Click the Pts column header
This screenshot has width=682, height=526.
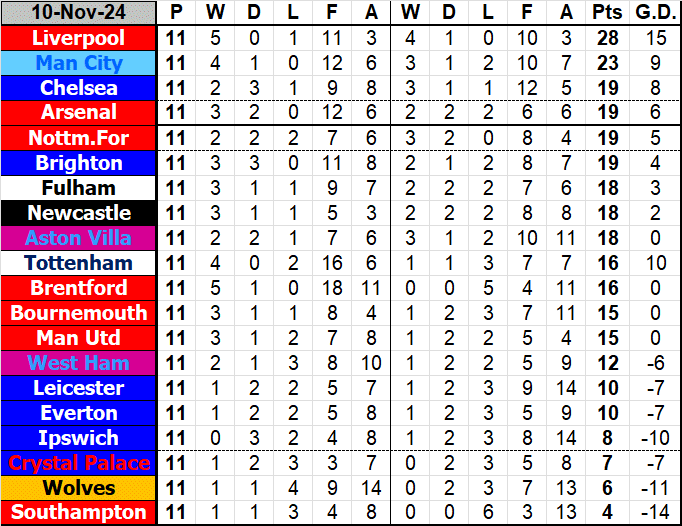pyautogui.click(x=606, y=13)
